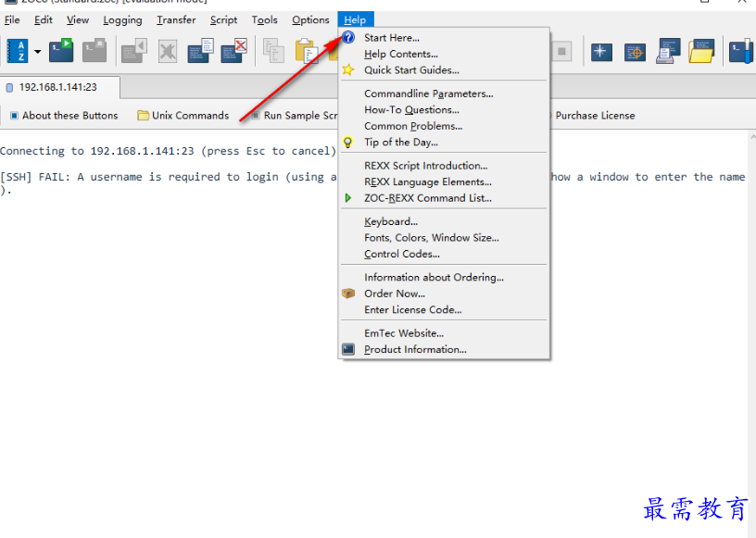
Task: Select the 192.168.1.141:23 session tab
Action: [x=58, y=87]
